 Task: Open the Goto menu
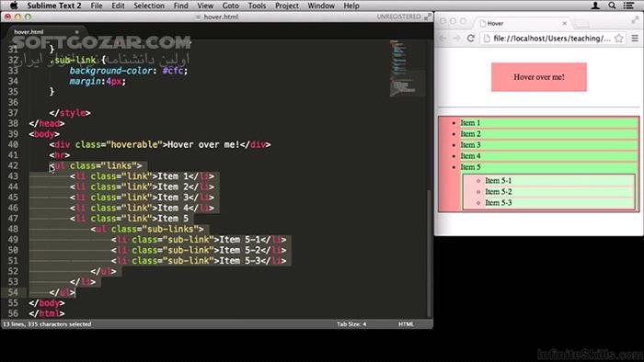(x=230, y=6)
